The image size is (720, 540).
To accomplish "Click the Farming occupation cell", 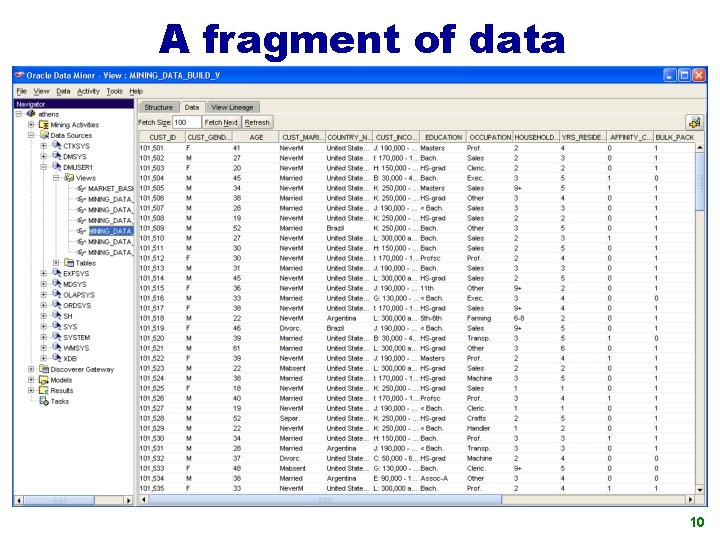I will point(490,318).
